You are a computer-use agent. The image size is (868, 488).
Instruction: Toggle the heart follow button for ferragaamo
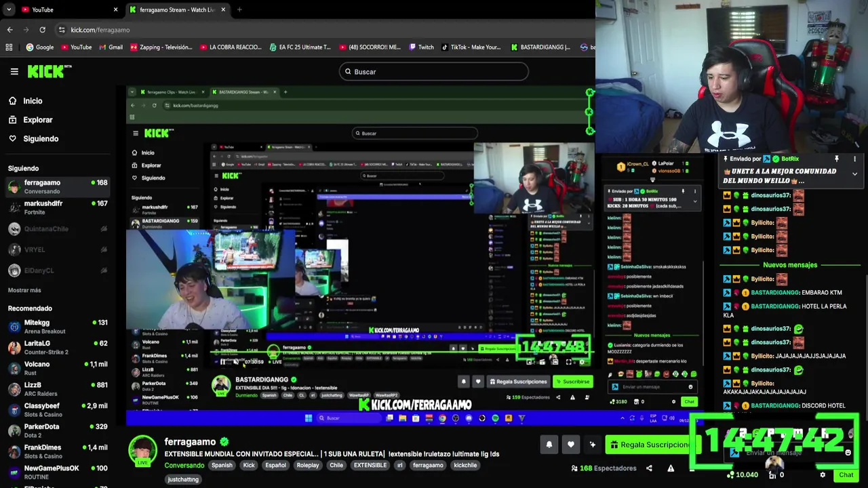(571, 445)
